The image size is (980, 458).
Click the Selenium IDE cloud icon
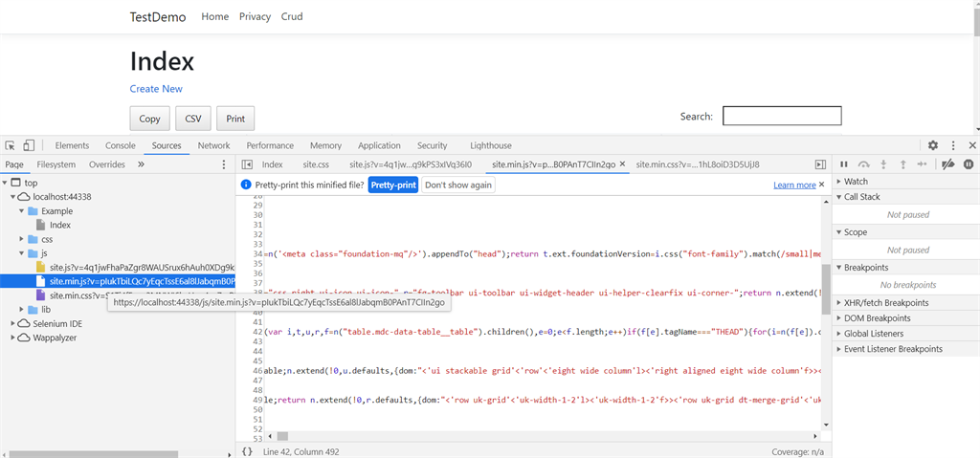point(24,324)
